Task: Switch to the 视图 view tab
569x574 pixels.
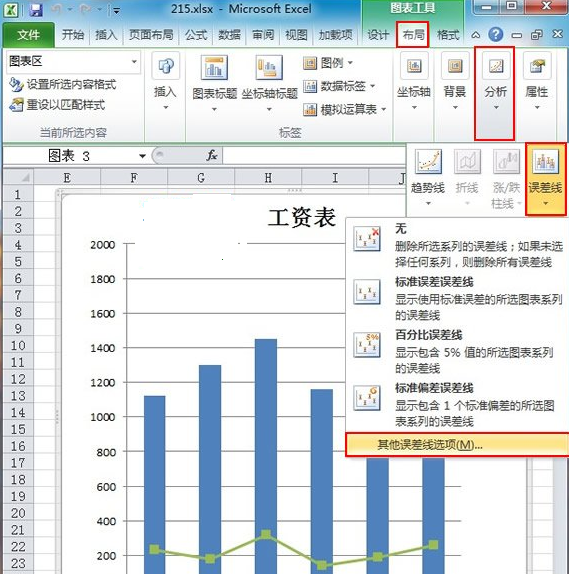Action: click(296, 35)
